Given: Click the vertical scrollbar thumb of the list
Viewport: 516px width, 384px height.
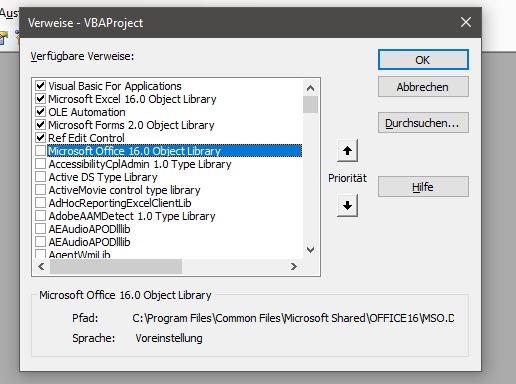Looking at the screenshot, I should click(310, 104).
